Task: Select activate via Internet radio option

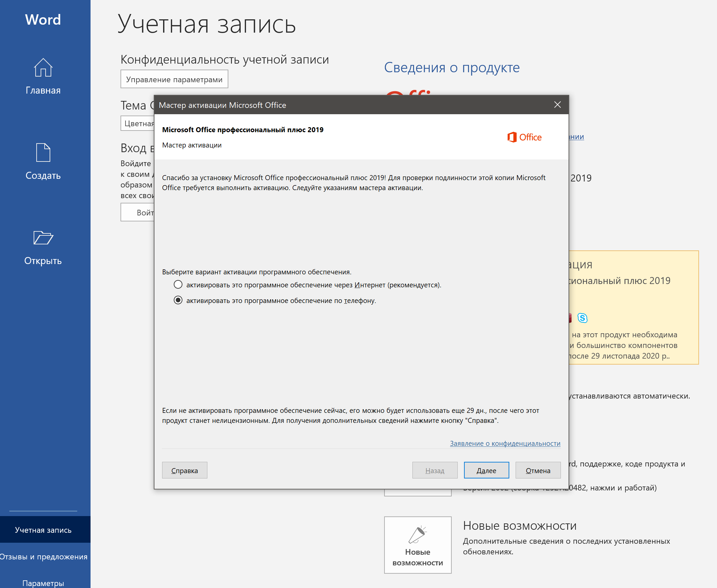Action: coord(178,285)
